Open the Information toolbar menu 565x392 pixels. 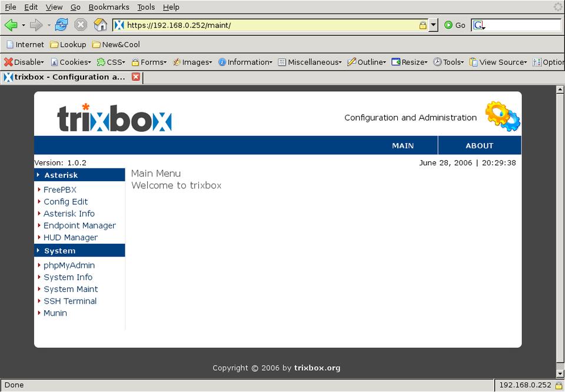245,62
